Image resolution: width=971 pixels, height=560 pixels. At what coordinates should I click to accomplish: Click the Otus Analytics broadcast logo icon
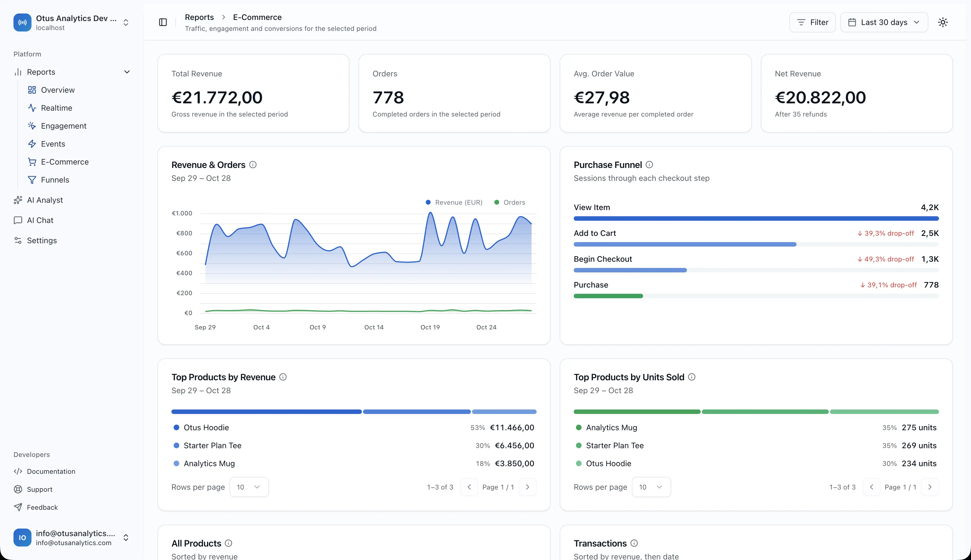coord(22,22)
